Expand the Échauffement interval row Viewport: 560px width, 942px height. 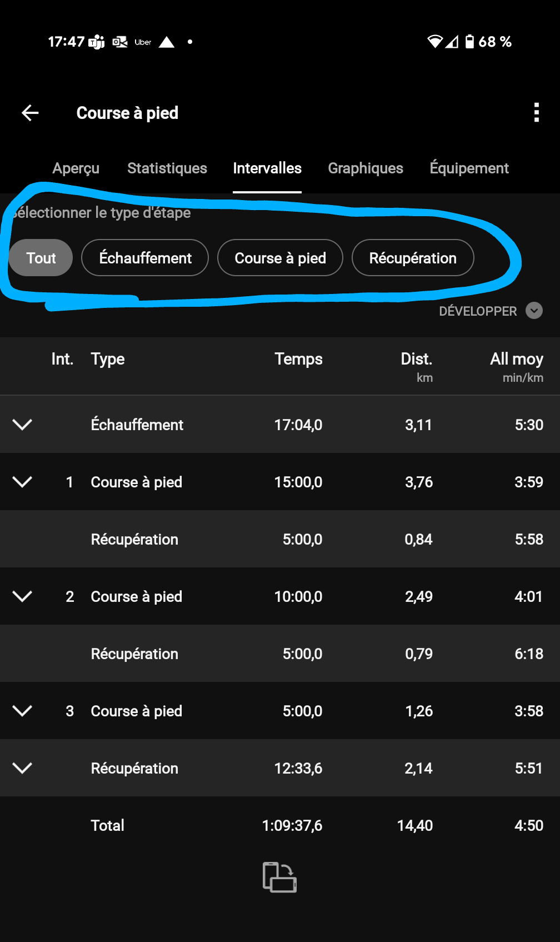point(22,425)
